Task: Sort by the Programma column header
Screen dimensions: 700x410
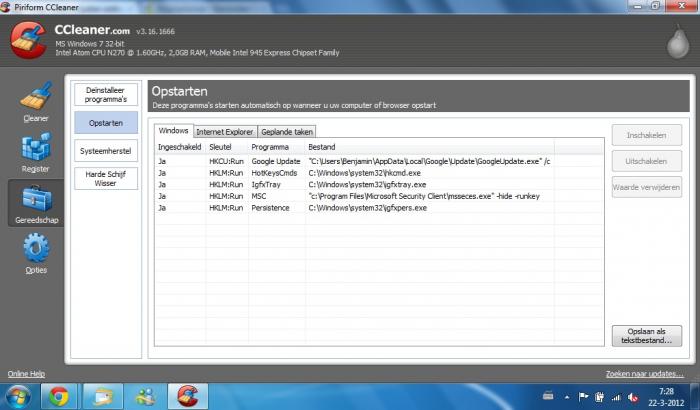Action: tap(277, 147)
